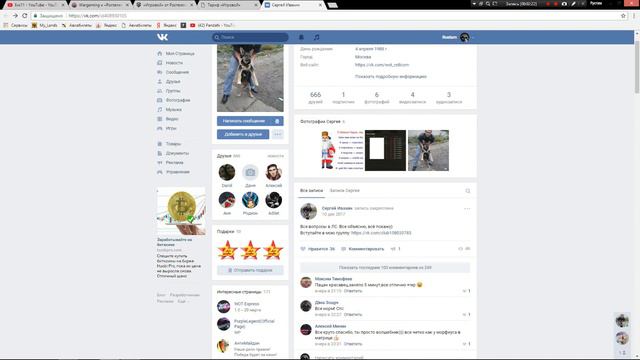Open friend Алексей's avatar in Друзья block
Image resolution: width=640 pixels, height=360 pixels.
pos(273,172)
